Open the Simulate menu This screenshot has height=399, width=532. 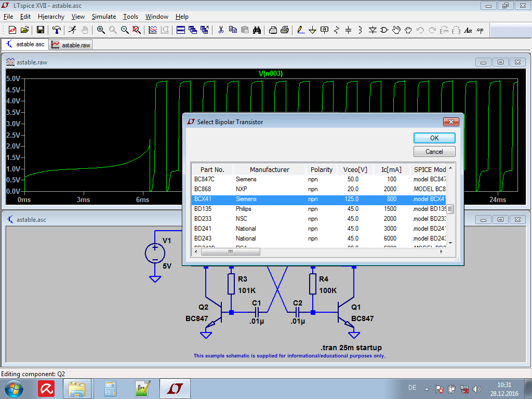click(x=103, y=16)
